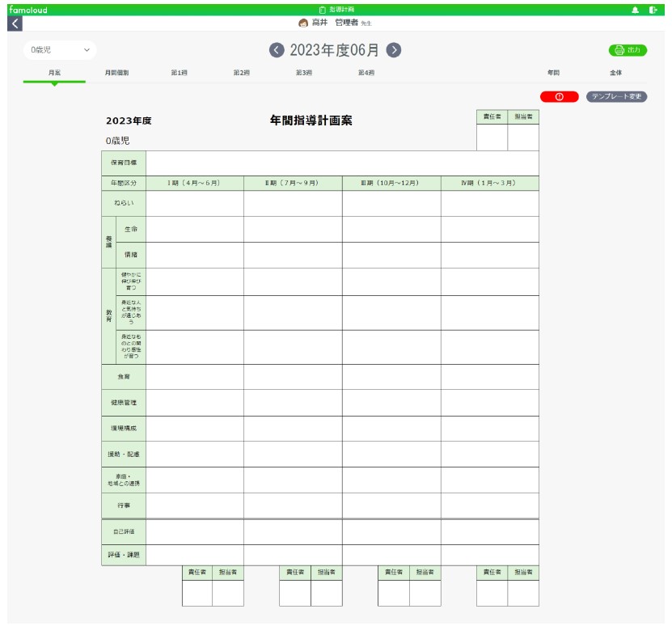Select the 月案 tab
The image size is (672, 626).
click(54, 73)
